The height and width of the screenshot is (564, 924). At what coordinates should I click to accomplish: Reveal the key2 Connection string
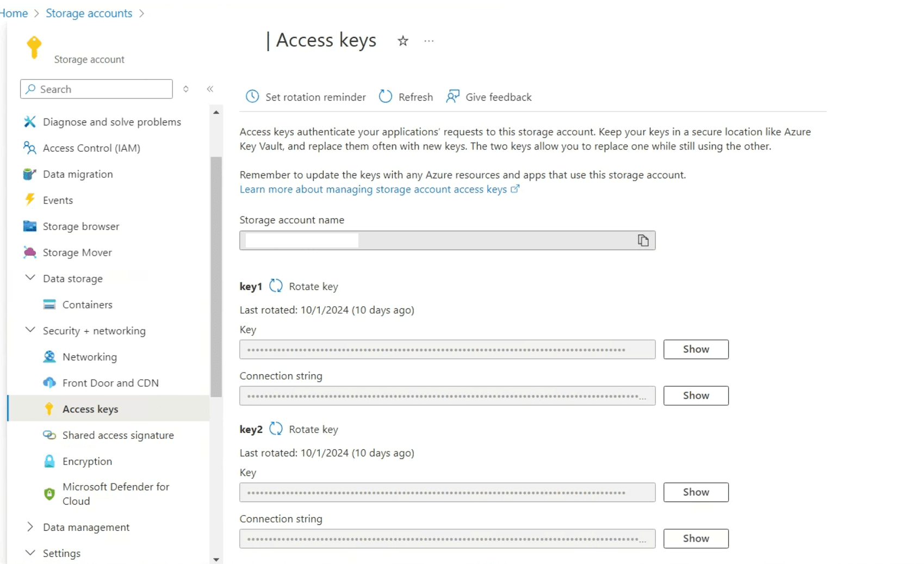[x=696, y=538]
